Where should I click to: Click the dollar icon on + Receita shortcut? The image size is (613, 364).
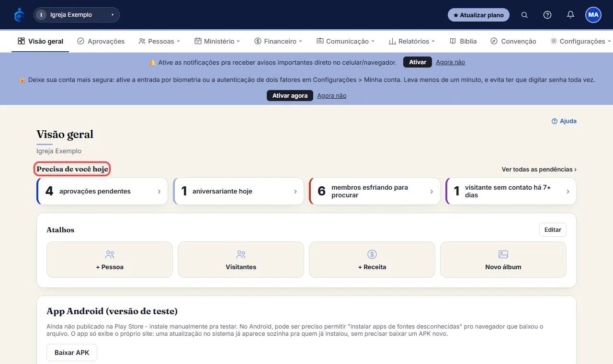point(372,254)
